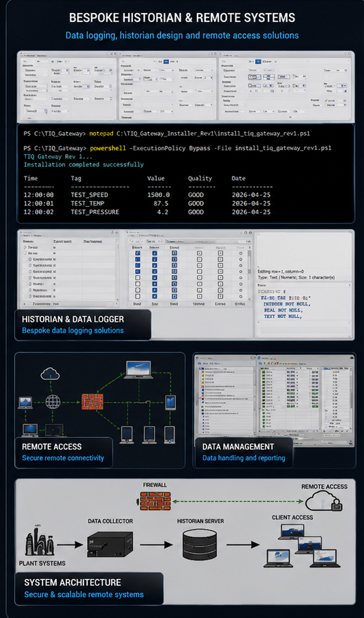
Task: Click the 'Value' column header in terminal
Action: point(155,178)
